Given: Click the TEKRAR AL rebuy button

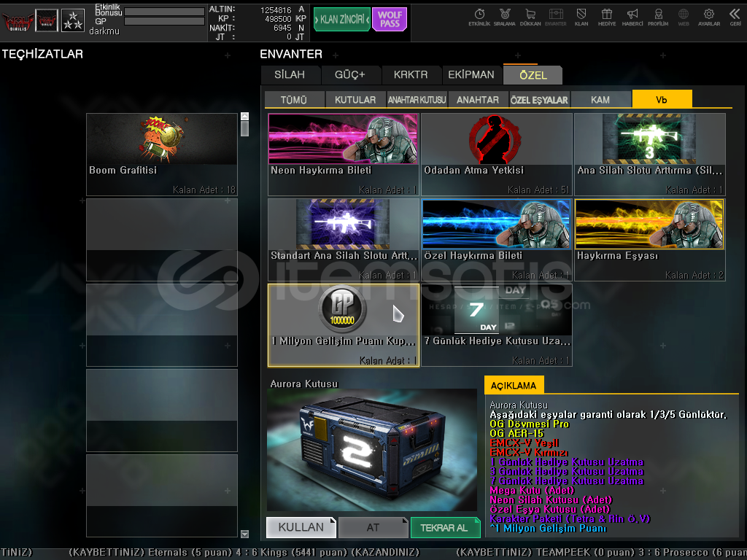Looking at the screenshot, I should point(445,527).
